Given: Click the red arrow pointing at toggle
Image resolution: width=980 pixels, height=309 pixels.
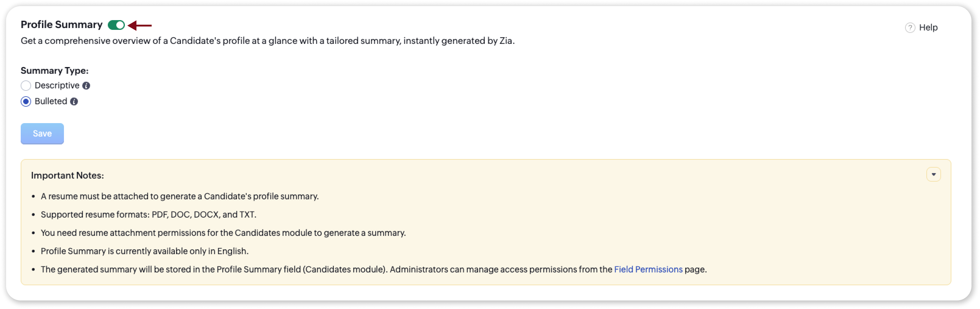Looking at the screenshot, I should point(139,26).
